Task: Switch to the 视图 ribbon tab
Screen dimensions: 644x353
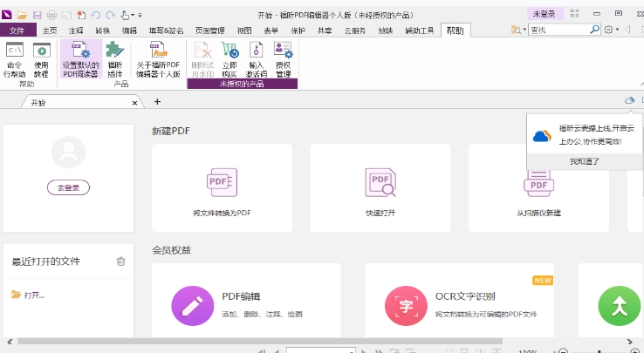Action: click(x=244, y=31)
